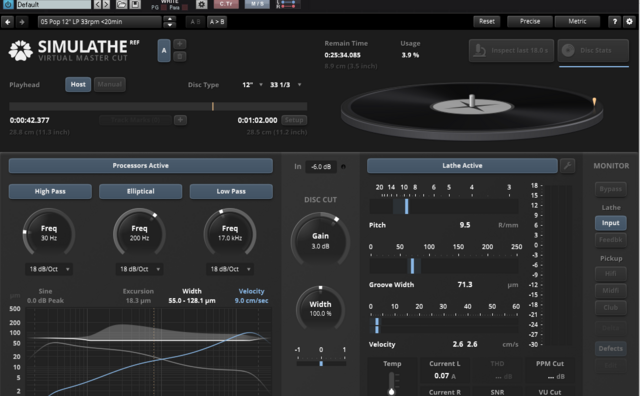Click the redo forward arrow
Screen dimensions: 640x396
coord(22,22)
